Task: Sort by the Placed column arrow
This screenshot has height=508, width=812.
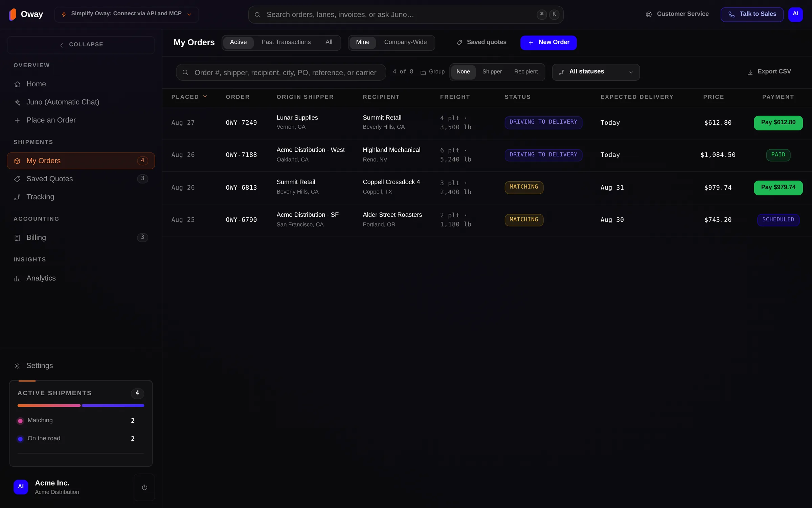Action: [x=205, y=97]
